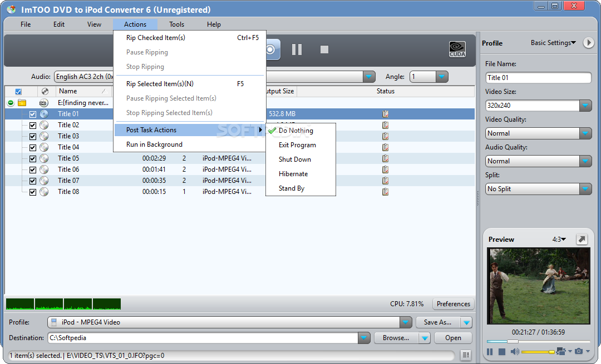Take a snapshot with the camera icon
601x364 pixels.
[x=579, y=351]
